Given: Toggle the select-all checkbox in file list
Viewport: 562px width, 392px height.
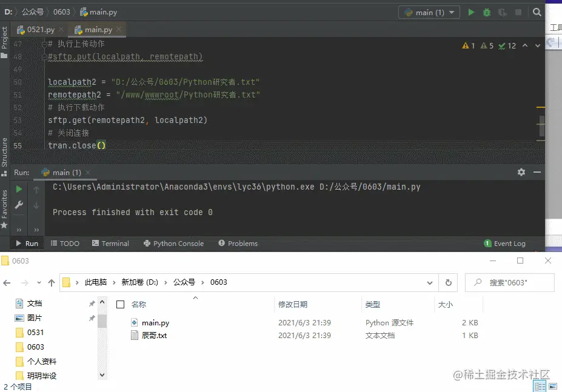Looking at the screenshot, I should click(121, 305).
